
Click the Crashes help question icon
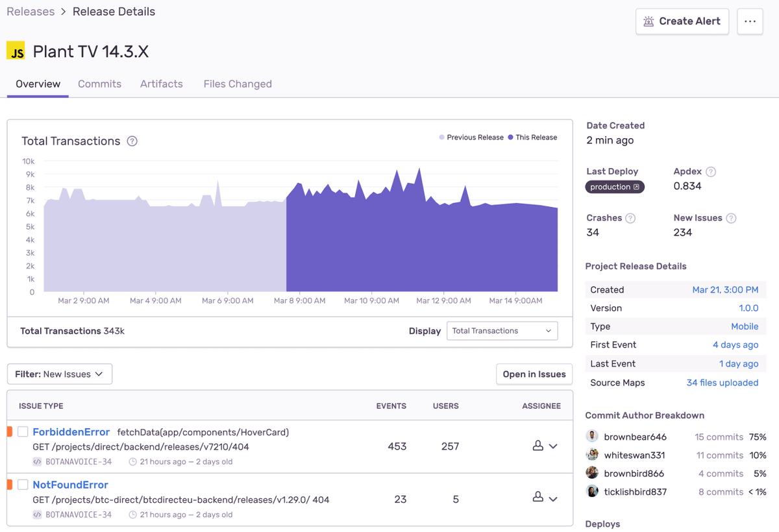[x=630, y=218]
